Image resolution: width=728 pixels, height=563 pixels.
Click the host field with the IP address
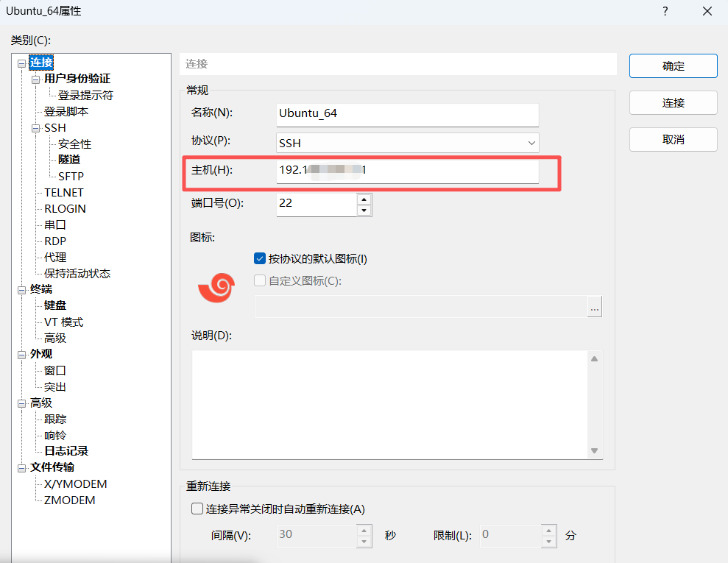pos(407,171)
